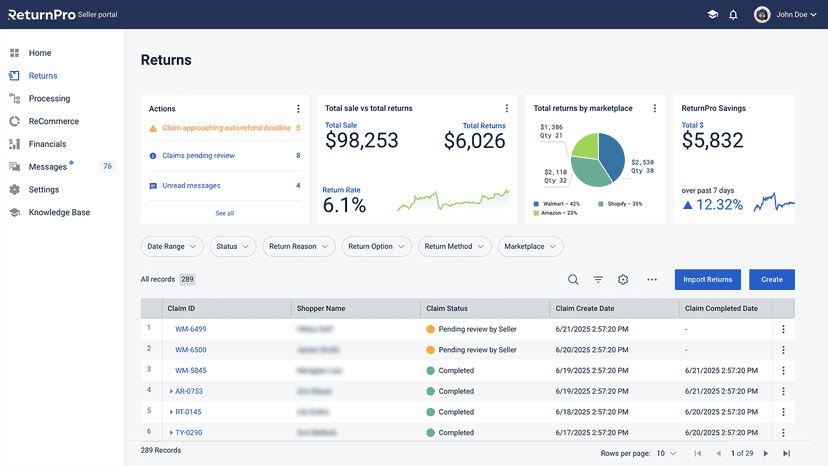The image size is (828, 466).
Task: Expand row RT-0145
Action: click(171, 412)
